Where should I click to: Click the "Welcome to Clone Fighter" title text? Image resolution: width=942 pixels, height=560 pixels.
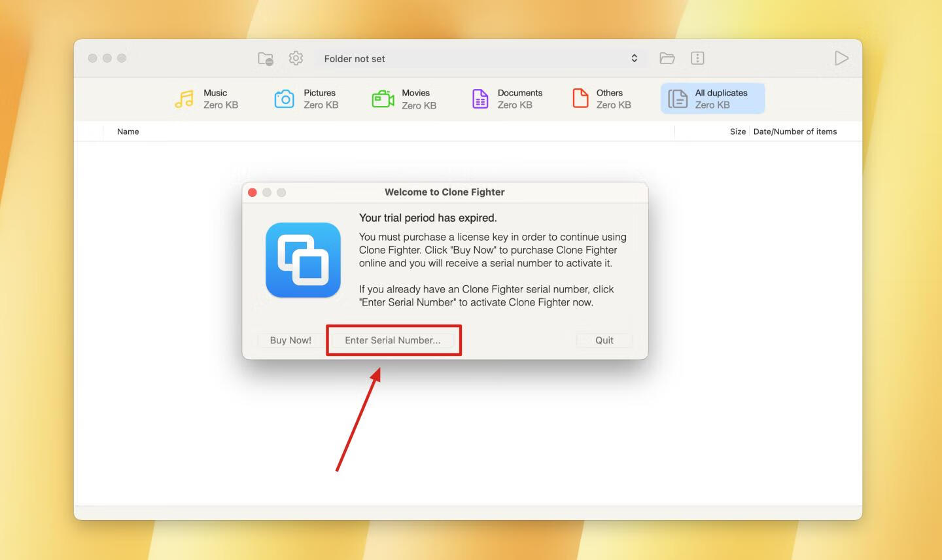(445, 192)
